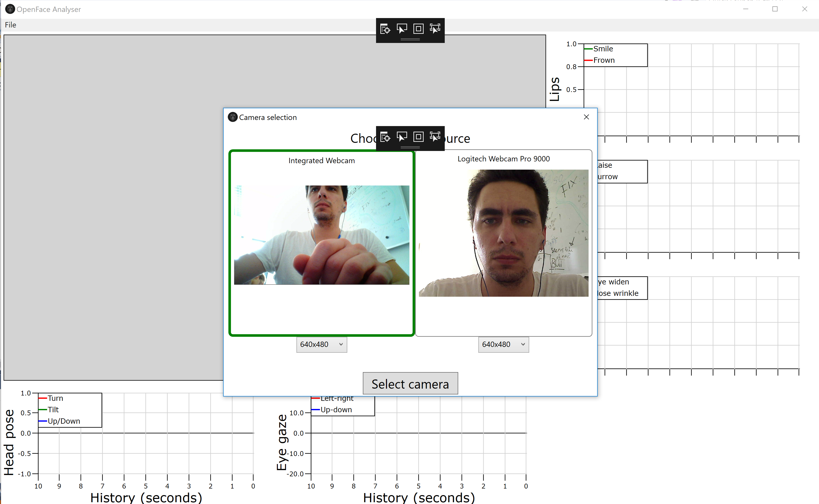Viewport: 819px width, 504px height.
Task: Select the fullscreen capture icon on top toolbar
Action: click(419, 29)
